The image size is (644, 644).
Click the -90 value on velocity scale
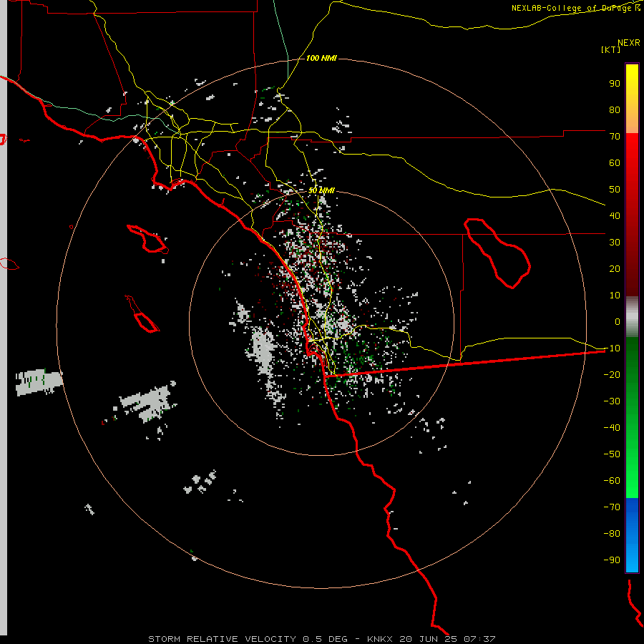pyautogui.click(x=612, y=560)
